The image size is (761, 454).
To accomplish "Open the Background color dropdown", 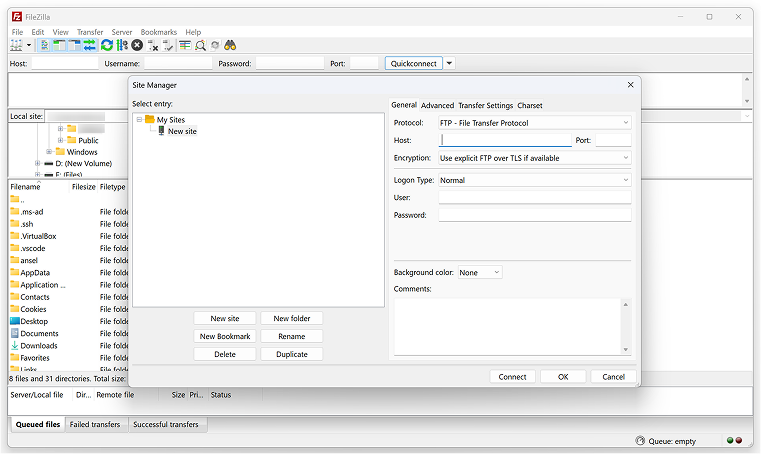I will (x=480, y=272).
